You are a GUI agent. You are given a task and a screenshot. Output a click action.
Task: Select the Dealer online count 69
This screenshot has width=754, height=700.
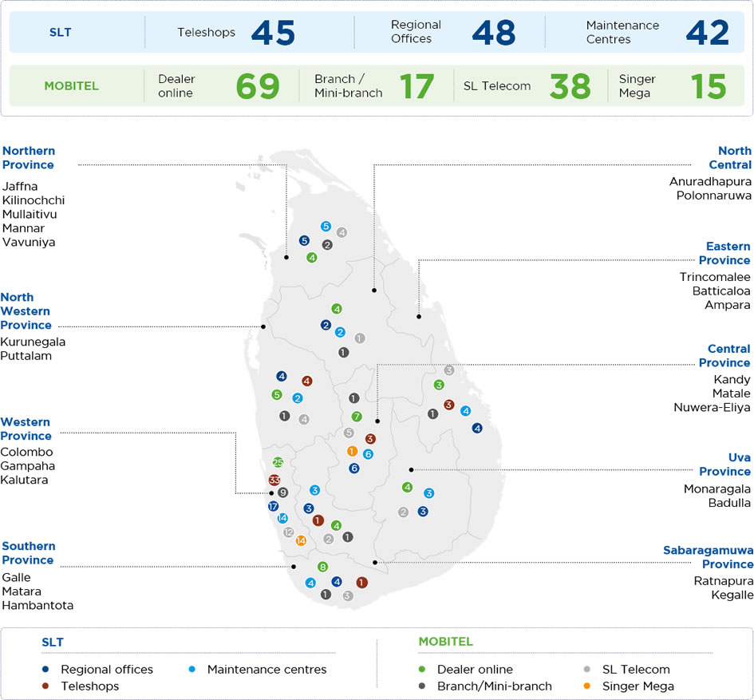(x=258, y=86)
